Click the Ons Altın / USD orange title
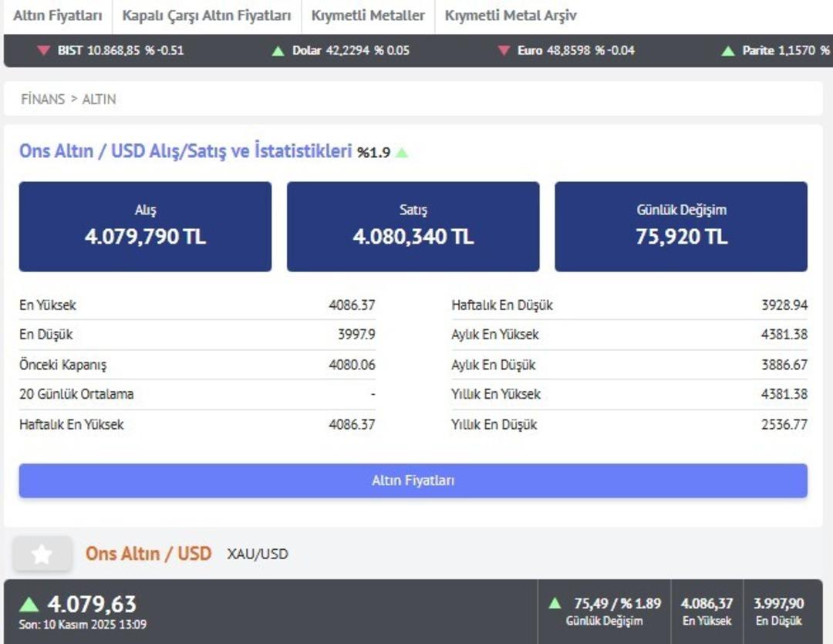Image resolution: width=833 pixels, height=644 pixels. (148, 554)
